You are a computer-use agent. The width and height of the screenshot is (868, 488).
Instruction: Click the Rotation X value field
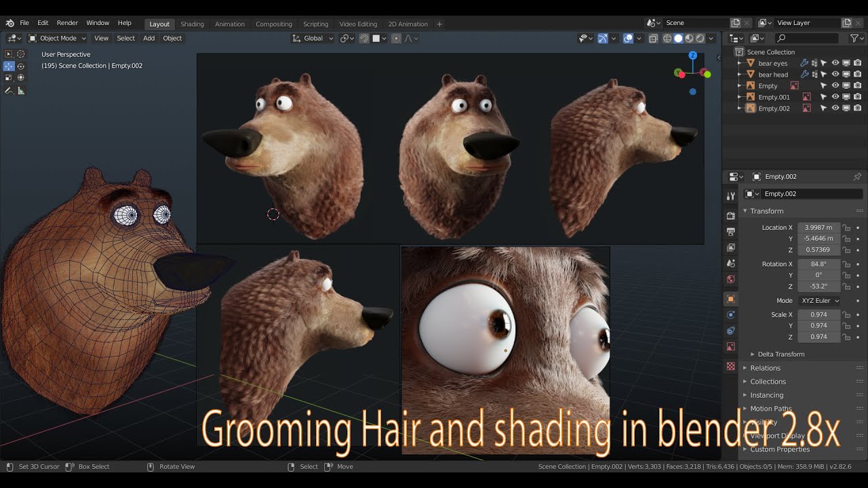pyautogui.click(x=818, y=264)
